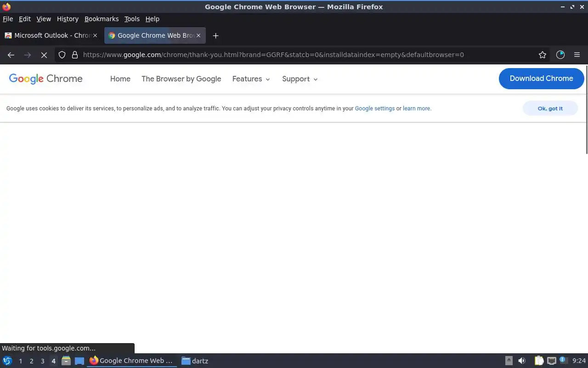This screenshot has height=368, width=588.
Task: Follow the learn more link
Action: [x=416, y=109]
